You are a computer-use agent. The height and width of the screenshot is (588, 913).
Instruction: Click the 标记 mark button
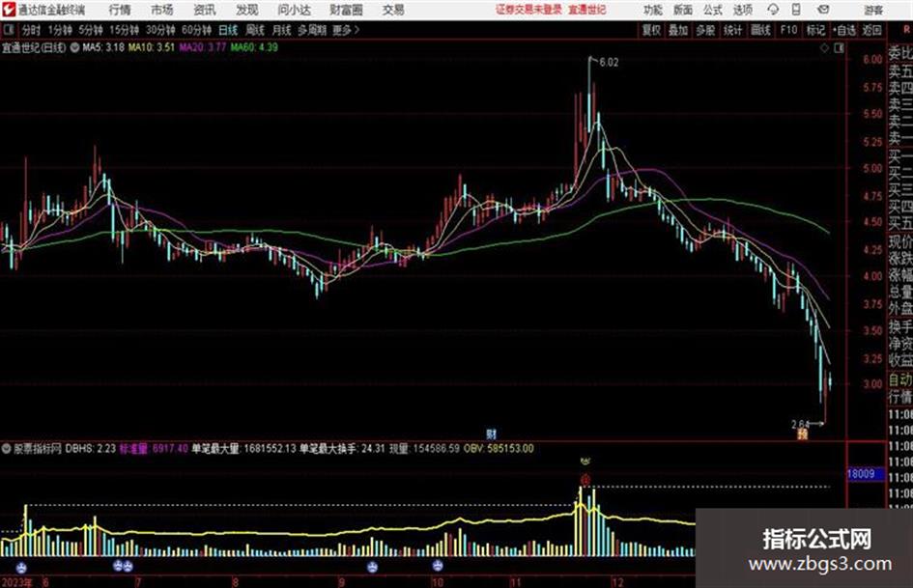[x=815, y=30]
